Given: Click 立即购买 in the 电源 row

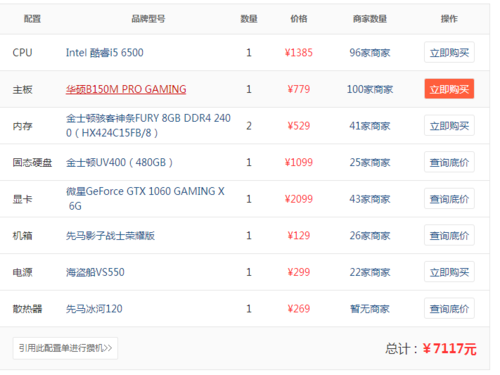Looking at the screenshot, I should point(449,272).
